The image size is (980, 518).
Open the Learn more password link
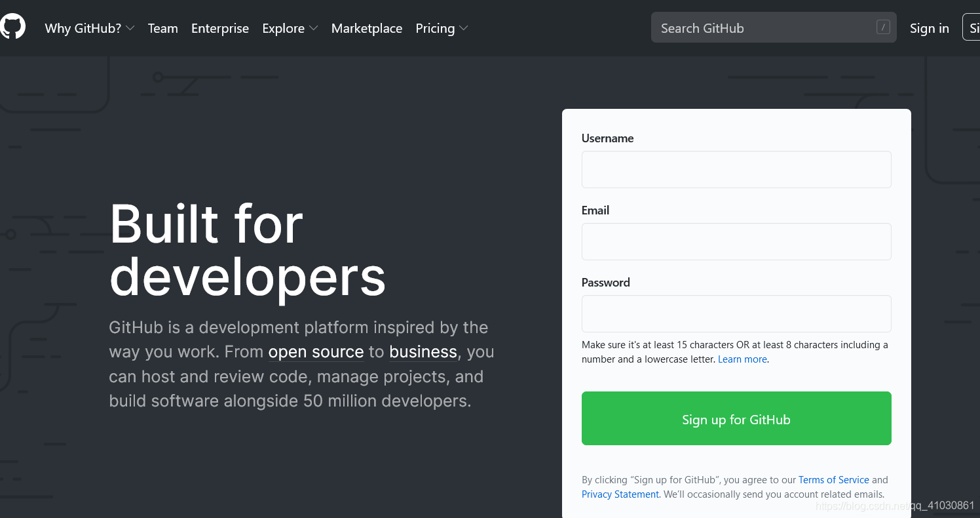pos(742,359)
